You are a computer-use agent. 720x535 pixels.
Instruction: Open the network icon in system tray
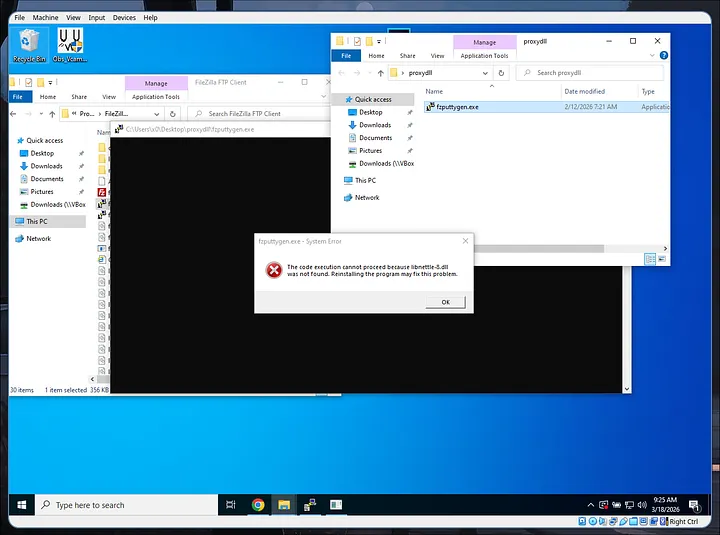(x=630, y=505)
